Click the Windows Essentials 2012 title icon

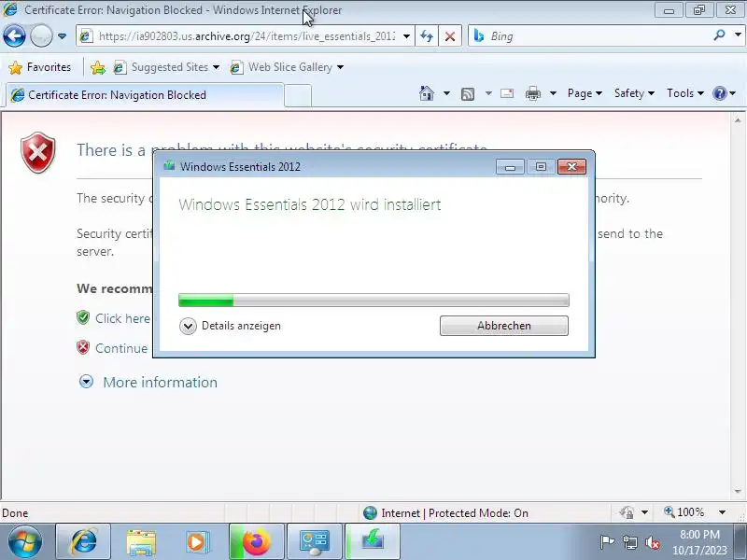point(169,166)
